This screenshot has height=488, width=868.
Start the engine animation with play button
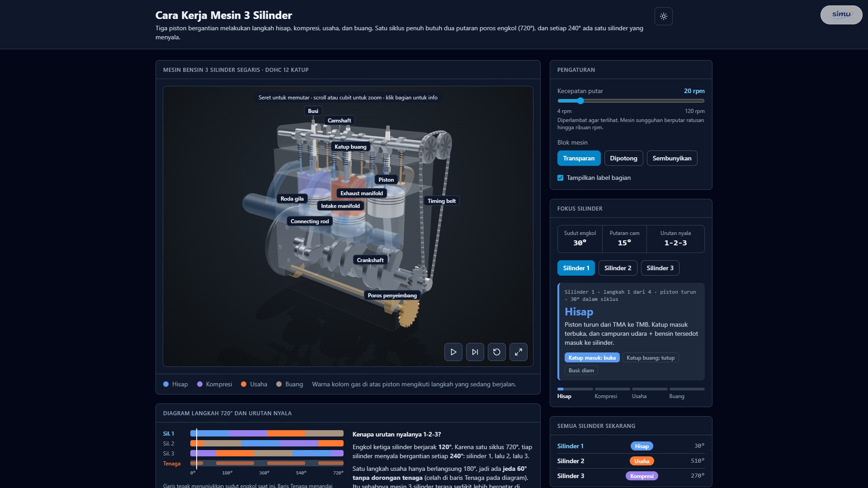point(453,352)
